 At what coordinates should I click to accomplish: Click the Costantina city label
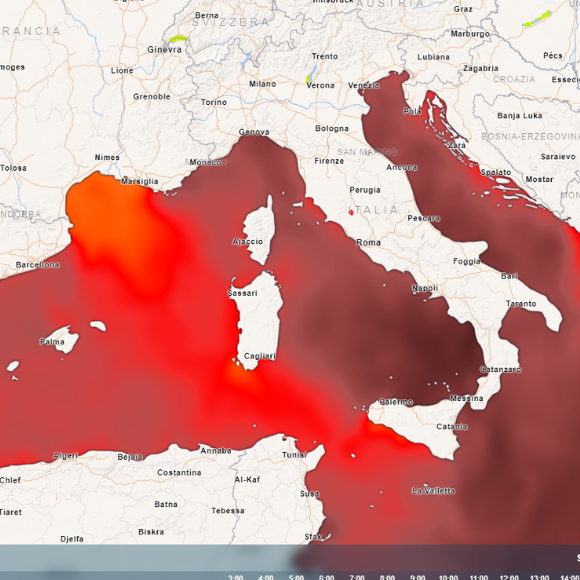(179, 472)
